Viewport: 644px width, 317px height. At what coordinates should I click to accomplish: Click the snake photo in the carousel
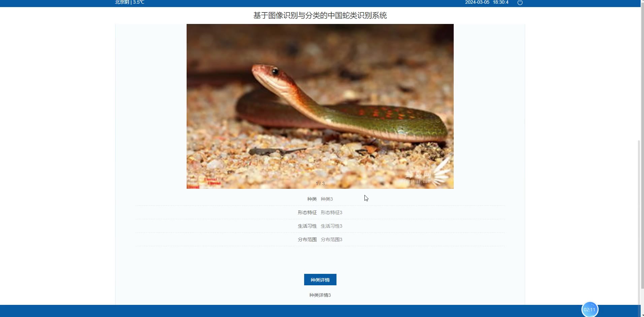click(x=320, y=106)
